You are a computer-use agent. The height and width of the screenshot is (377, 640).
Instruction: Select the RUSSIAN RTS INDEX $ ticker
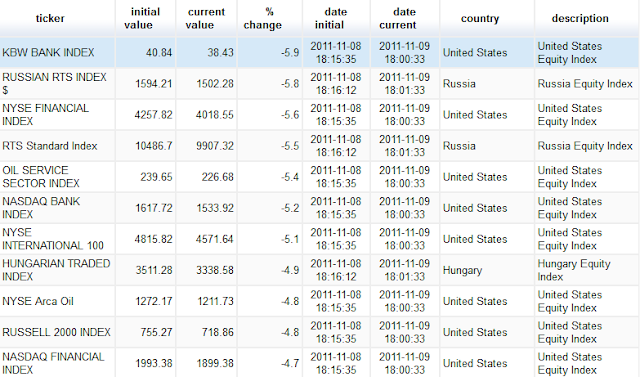pyautogui.click(x=54, y=84)
